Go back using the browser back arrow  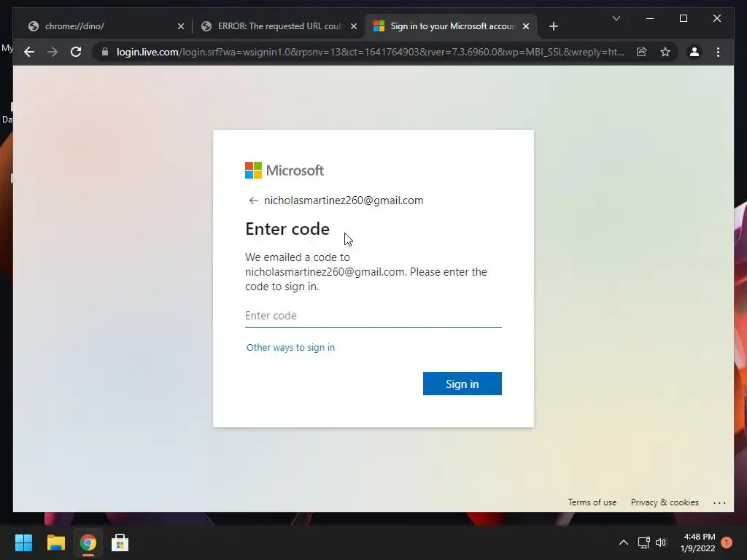(x=29, y=52)
